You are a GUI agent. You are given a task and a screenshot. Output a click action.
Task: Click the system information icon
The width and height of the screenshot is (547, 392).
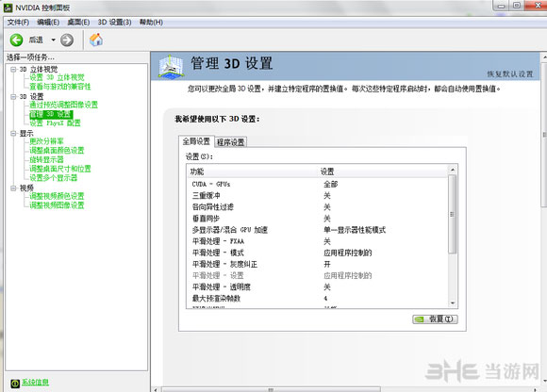point(15,384)
